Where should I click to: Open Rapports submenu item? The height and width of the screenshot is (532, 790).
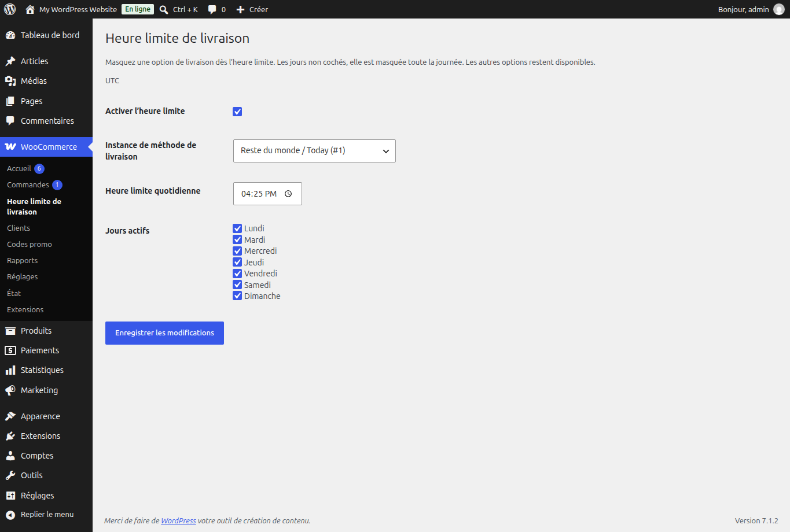point(22,261)
